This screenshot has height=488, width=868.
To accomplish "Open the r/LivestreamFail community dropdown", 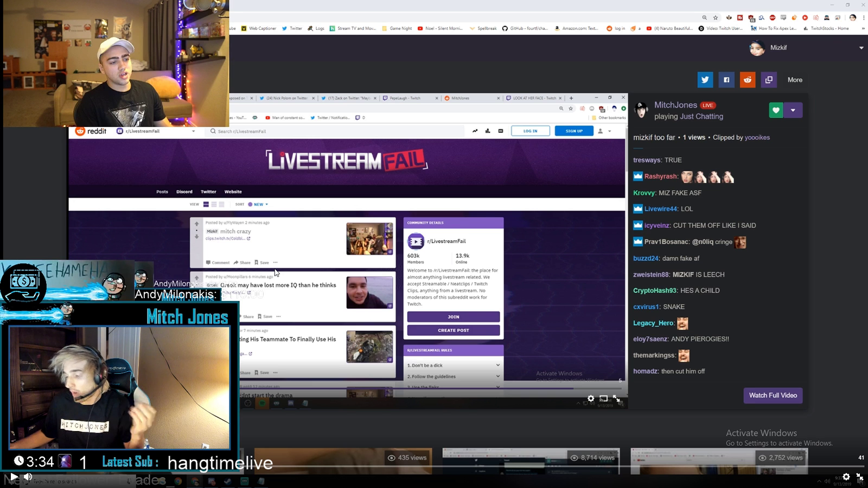I will coord(156,131).
